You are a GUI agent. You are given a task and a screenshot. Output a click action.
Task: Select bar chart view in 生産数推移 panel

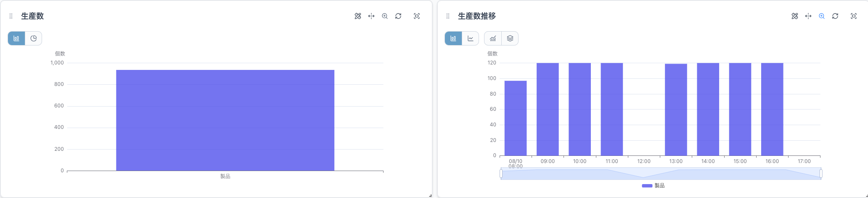pos(453,38)
